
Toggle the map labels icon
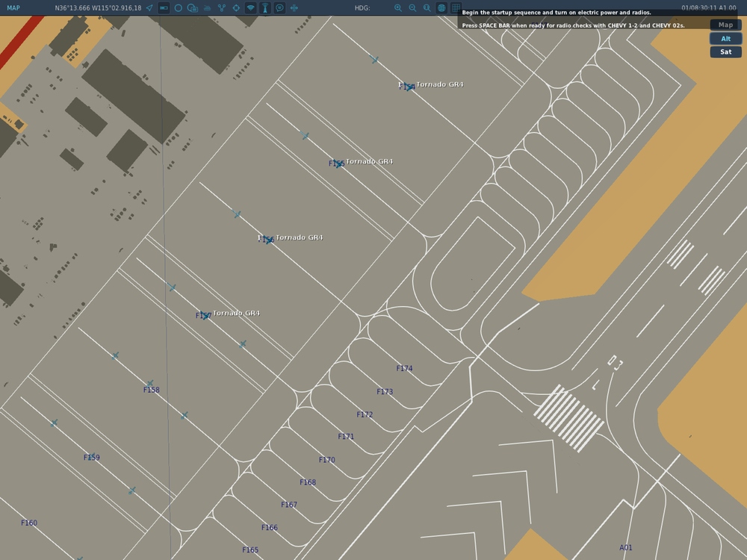pos(193,7)
